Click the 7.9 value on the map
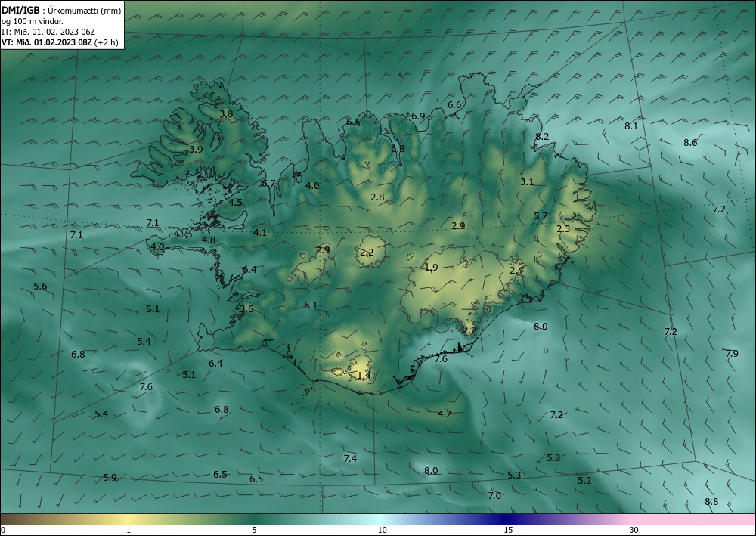The width and height of the screenshot is (756, 536). [732, 354]
